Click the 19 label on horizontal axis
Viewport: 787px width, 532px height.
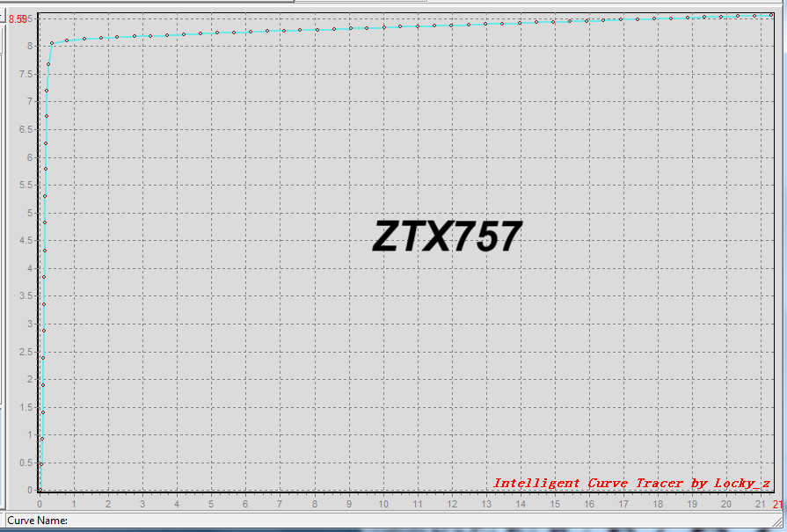point(692,504)
